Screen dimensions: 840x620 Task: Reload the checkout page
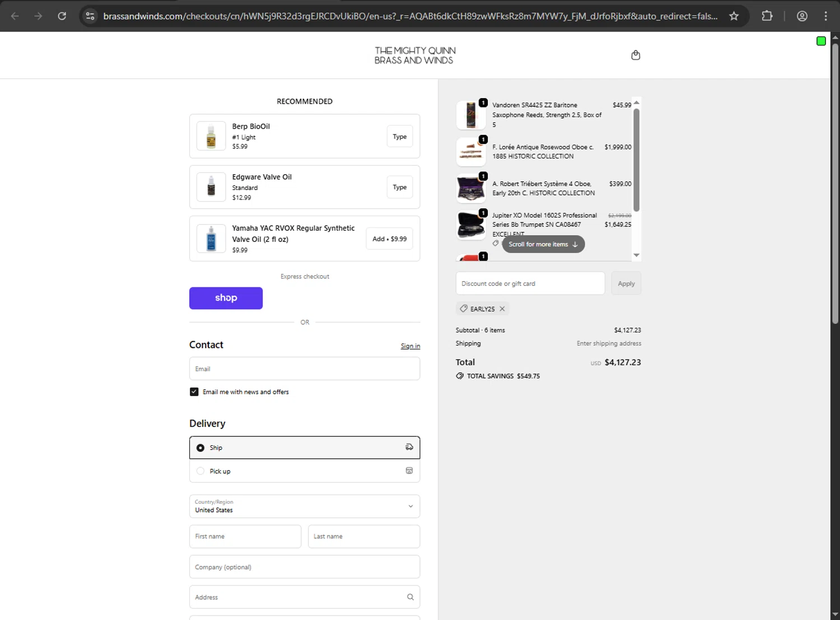tap(62, 16)
